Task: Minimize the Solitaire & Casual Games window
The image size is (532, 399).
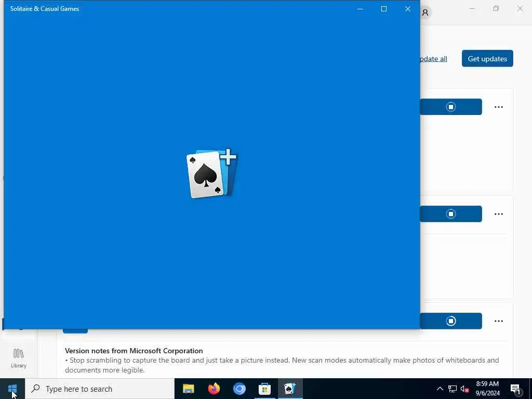Action: tap(360, 9)
